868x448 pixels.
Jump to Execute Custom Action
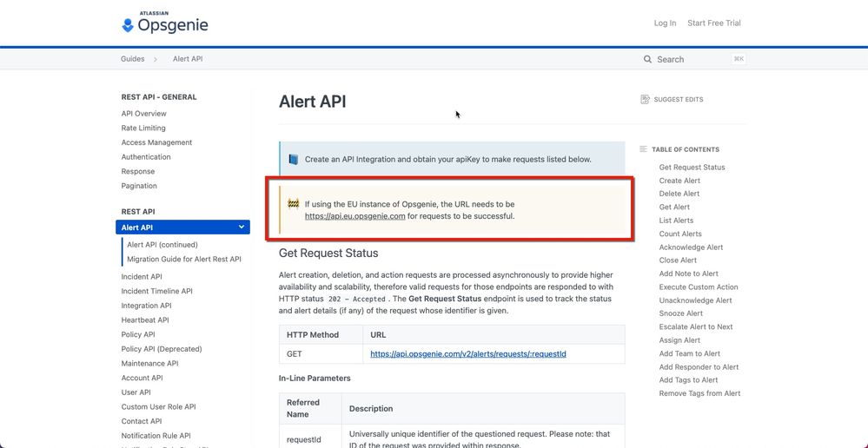[699, 287]
